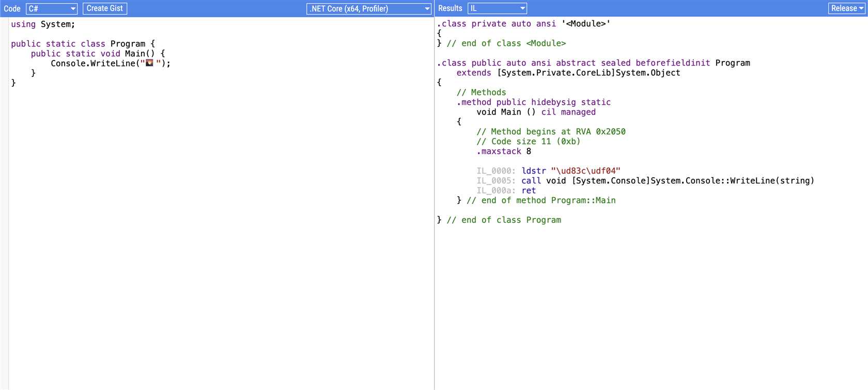Click the '.maxstack 8' line
868x390 pixels.
504,151
